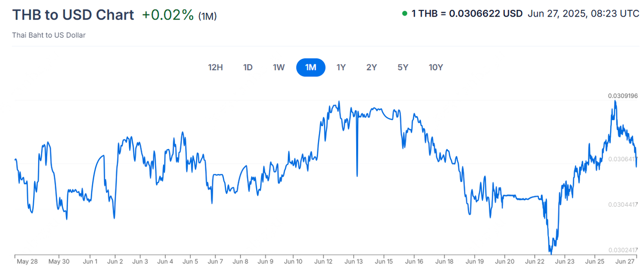Viewport: 644px width, 269px height.
Task: Click the +0.02% change indicator
Action: coord(168,15)
